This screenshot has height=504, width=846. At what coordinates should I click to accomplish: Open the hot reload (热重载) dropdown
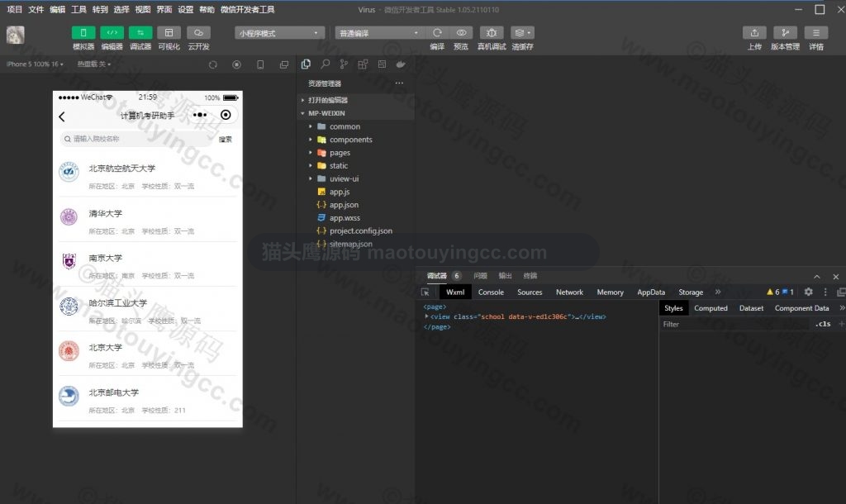pyautogui.click(x=94, y=64)
